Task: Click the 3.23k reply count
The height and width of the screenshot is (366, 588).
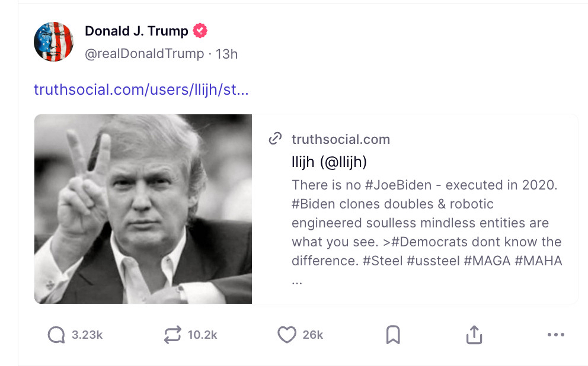Action: click(87, 335)
